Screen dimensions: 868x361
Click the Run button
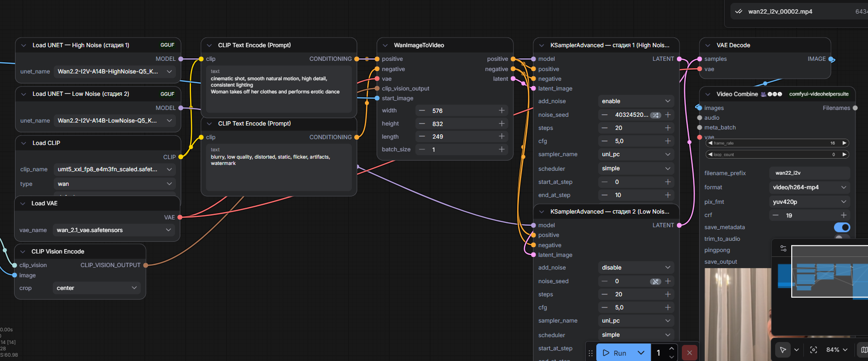tap(615, 353)
